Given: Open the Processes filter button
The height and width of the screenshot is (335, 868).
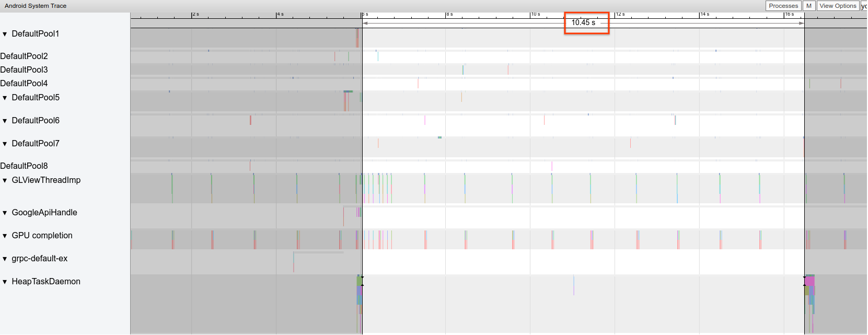Looking at the screenshot, I should [x=783, y=6].
